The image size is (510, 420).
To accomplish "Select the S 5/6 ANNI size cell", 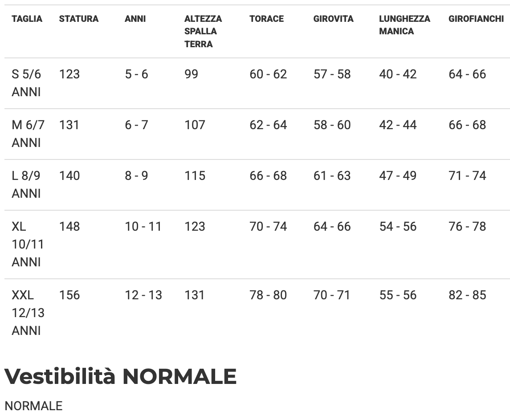I will pos(26,83).
